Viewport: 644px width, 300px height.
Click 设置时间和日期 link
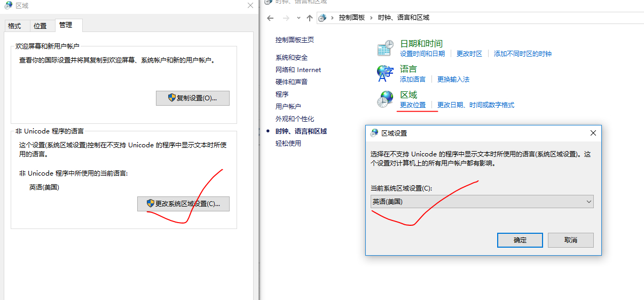point(422,54)
